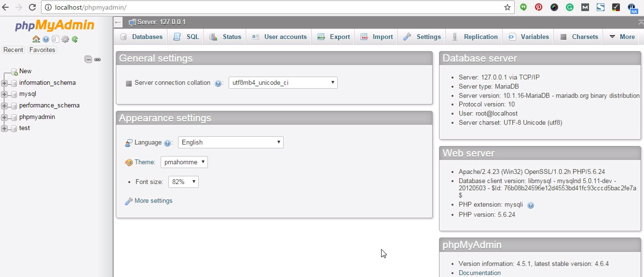644x277 pixels.
Task: Select the Favorites button in sidebar
Action: point(42,50)
